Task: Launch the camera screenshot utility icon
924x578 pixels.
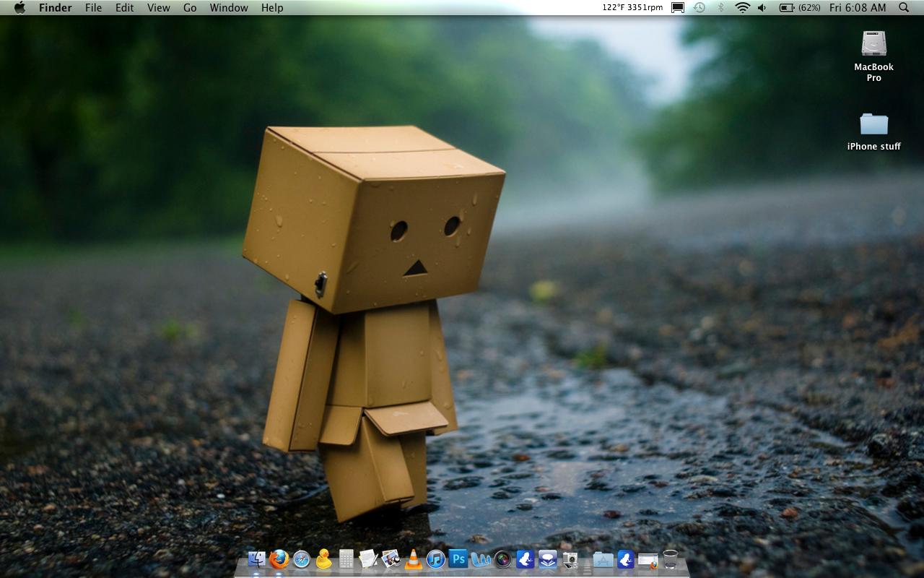Action: coord(570,559)
